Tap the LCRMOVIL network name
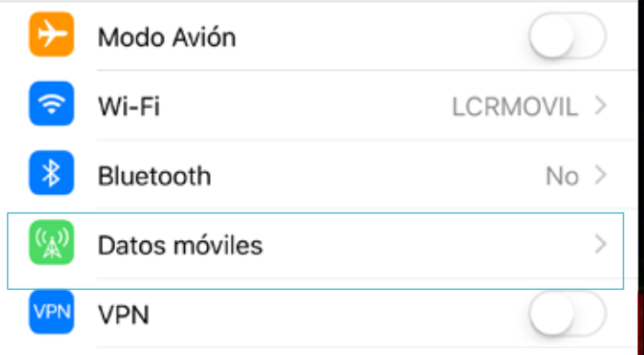 [x=515, y=107]
